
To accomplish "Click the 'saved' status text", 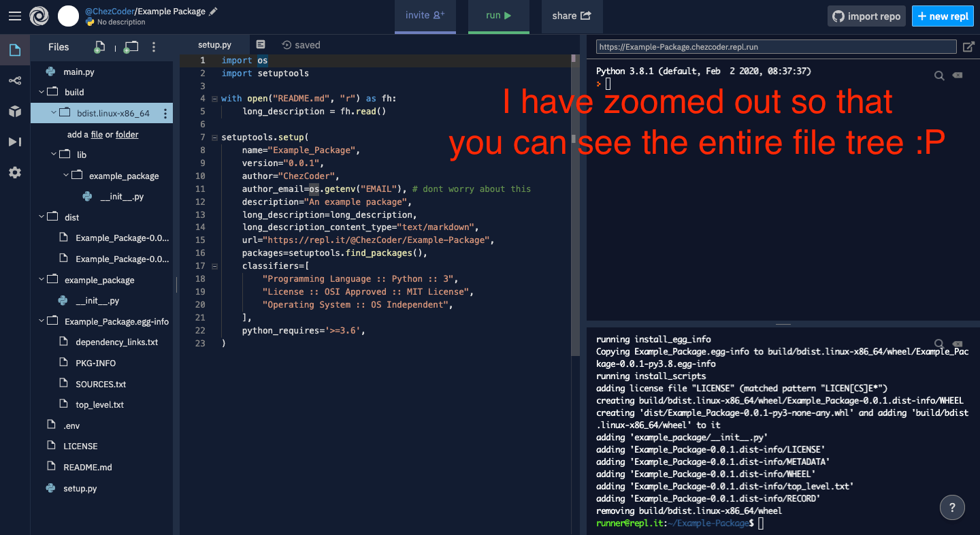I will (x=307, y=45).
